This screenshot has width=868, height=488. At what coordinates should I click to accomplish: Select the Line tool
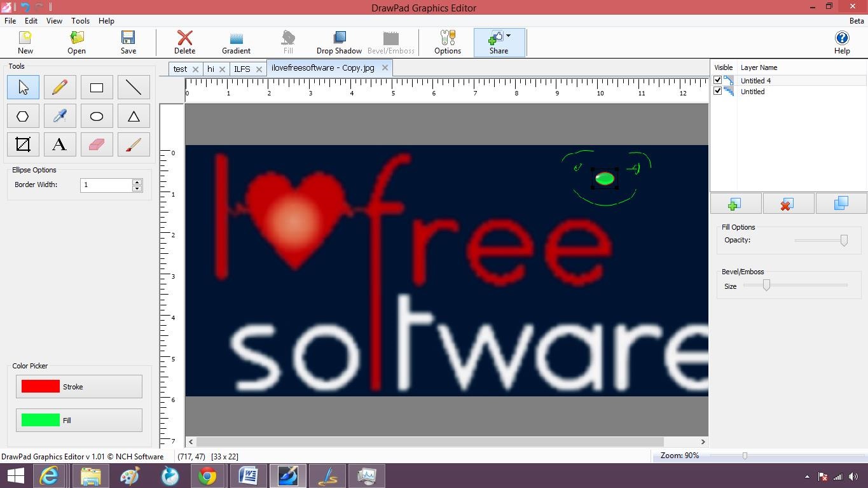pyautogui.click(x=134, y=87)
